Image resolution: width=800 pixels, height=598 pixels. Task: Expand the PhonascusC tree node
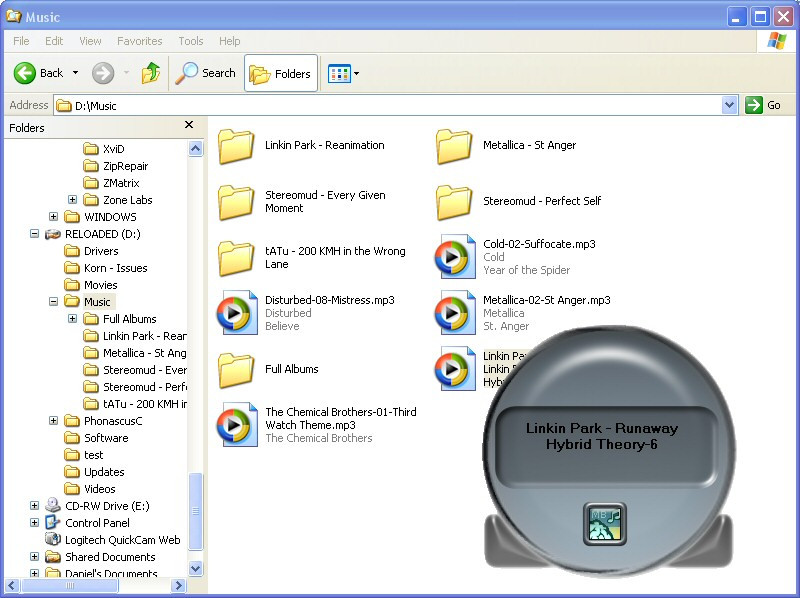[54, 420]
